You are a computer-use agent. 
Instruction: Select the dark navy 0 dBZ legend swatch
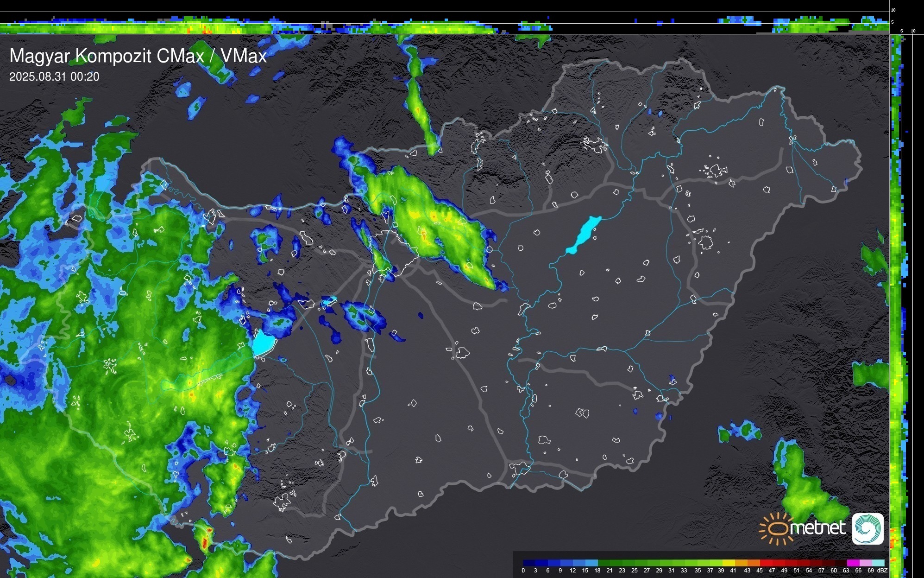pos(529,563)
